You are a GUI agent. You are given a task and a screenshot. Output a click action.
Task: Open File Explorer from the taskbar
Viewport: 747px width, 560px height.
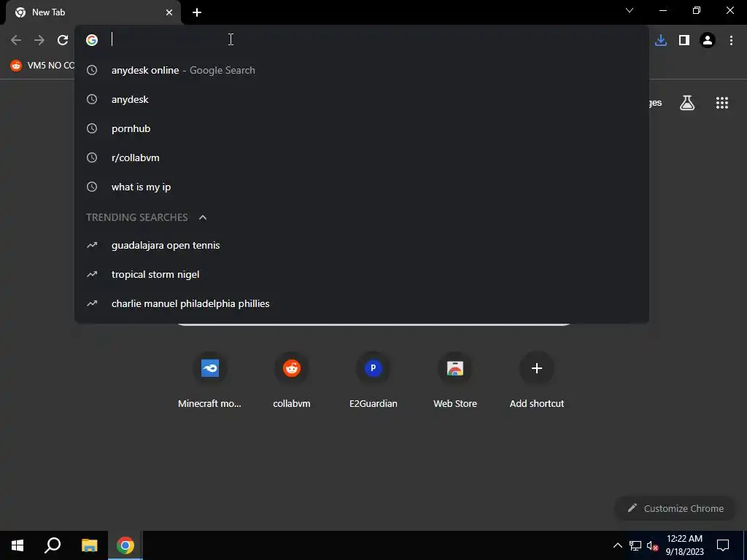pos(89,545)
